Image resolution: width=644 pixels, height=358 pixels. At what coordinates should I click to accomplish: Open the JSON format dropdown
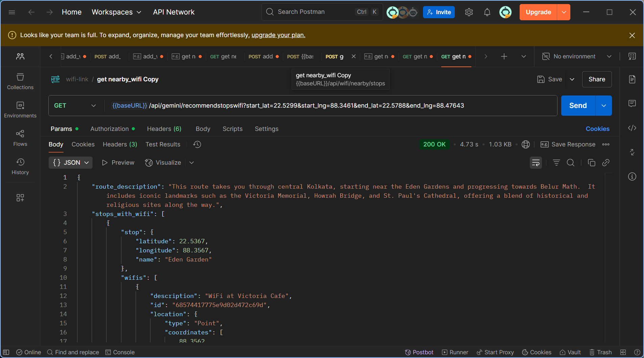71,163
